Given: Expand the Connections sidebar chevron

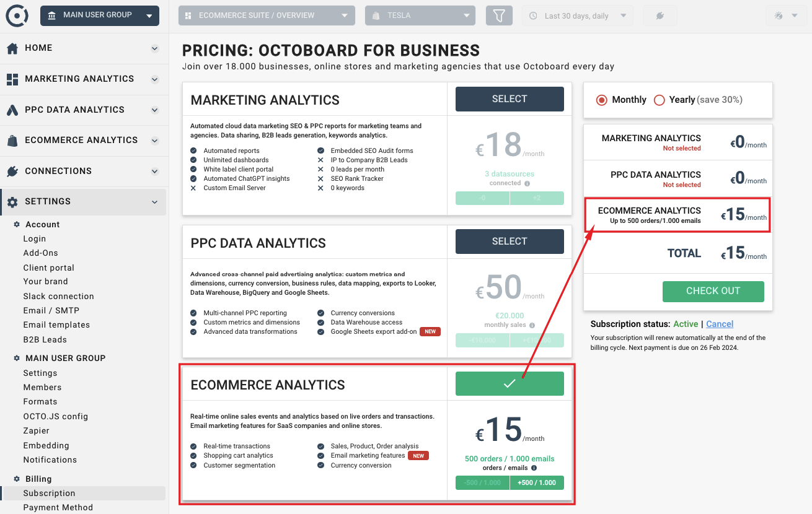Looking at the screenshot, I should (x=155, y=172).
